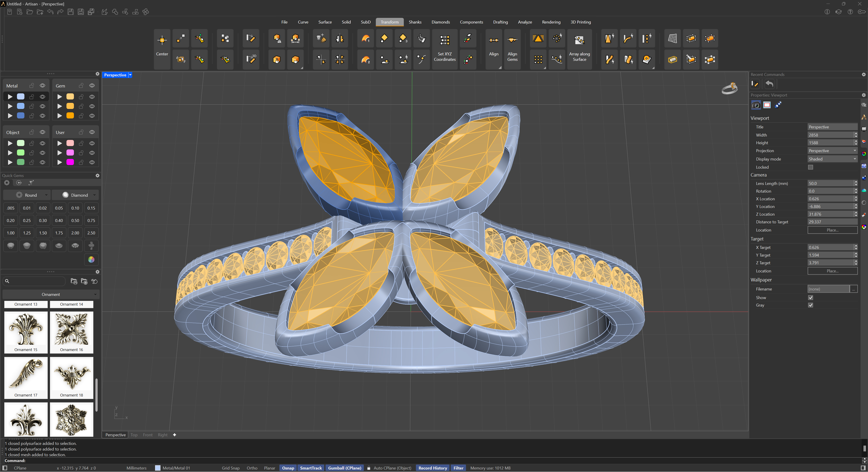868x472 pixels.
Task: Uncheck the Wallpaper Show checkbox
Action: (810, 297)
